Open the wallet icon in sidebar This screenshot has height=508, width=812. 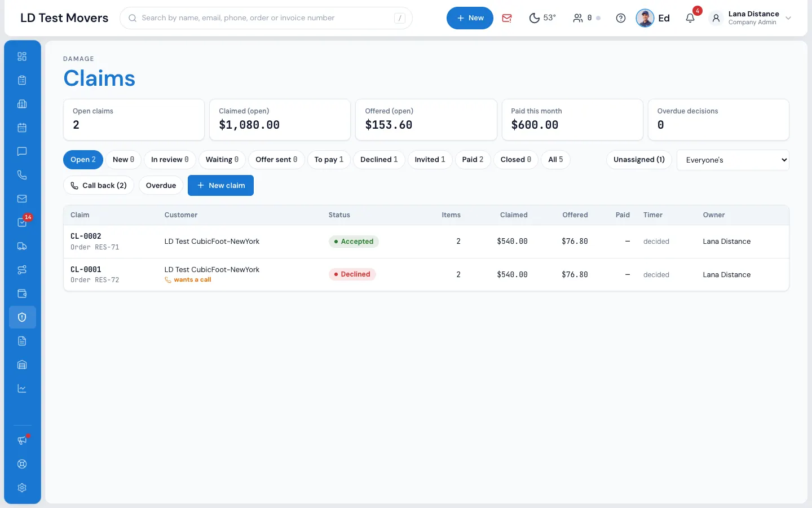[x=22, y=294]
